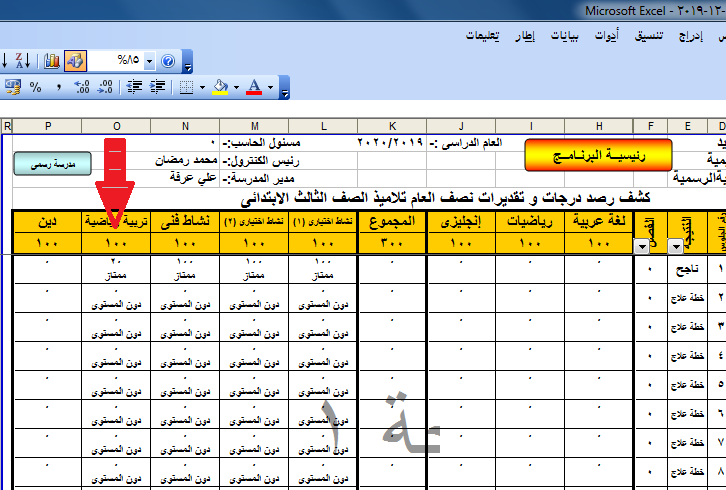Open the Font Color dropdown arrow
The image size is (726, 490).
[x=270, y=88]
